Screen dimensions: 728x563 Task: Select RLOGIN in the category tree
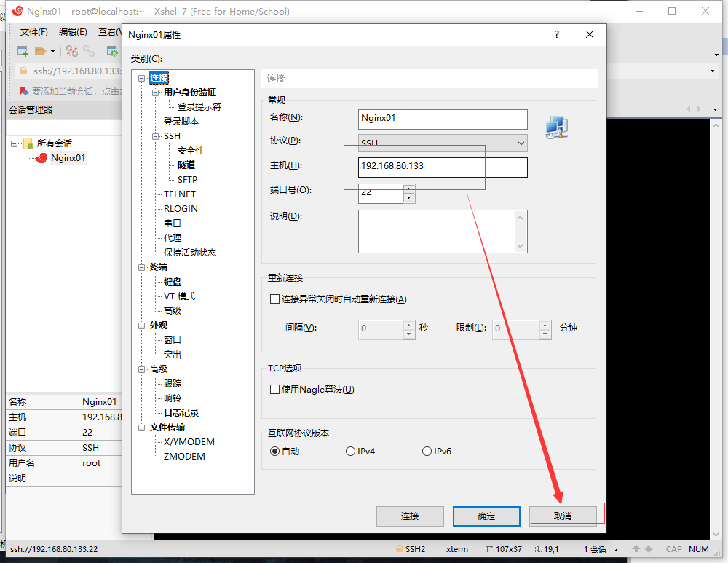click(181, 209)
